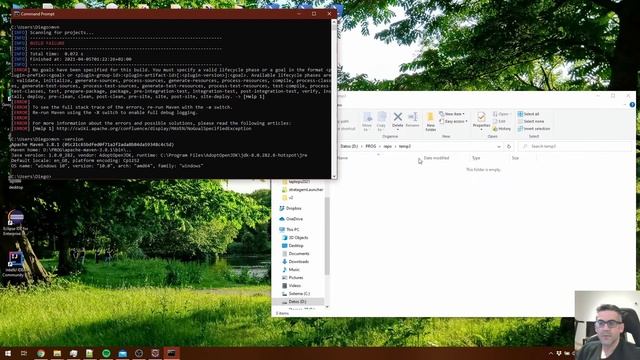Open Downloads in the navigation pane
This screenshot has height=360, width=640.
(295, 262)
